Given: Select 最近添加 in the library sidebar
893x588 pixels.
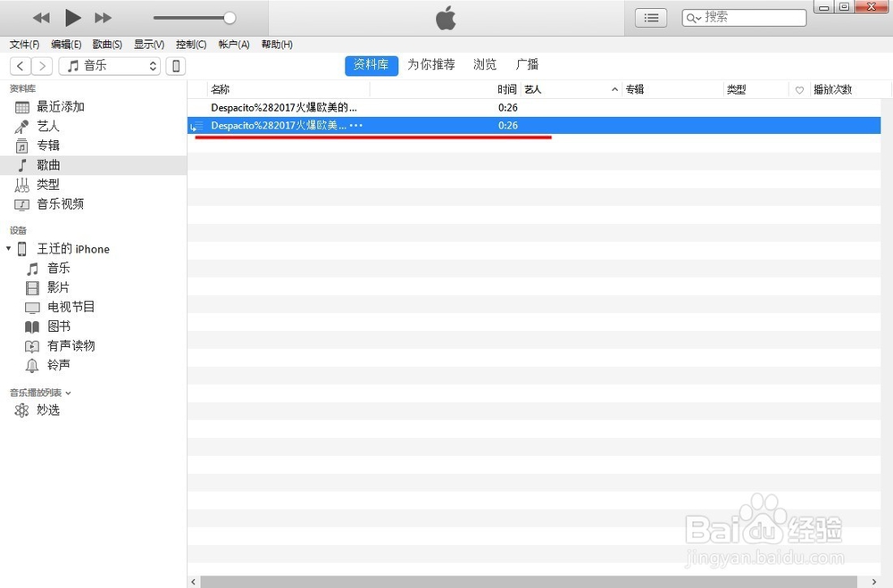Looking at the screenshot, I should [x=61, y=107].
